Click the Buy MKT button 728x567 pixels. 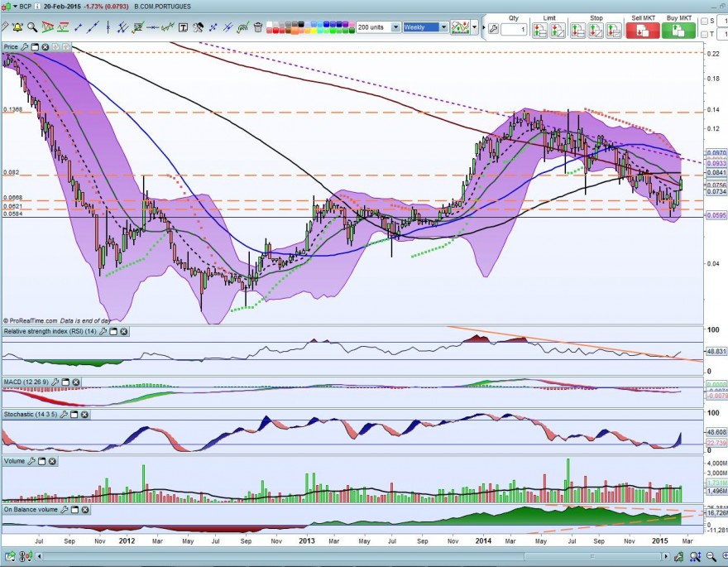(679, 31)
